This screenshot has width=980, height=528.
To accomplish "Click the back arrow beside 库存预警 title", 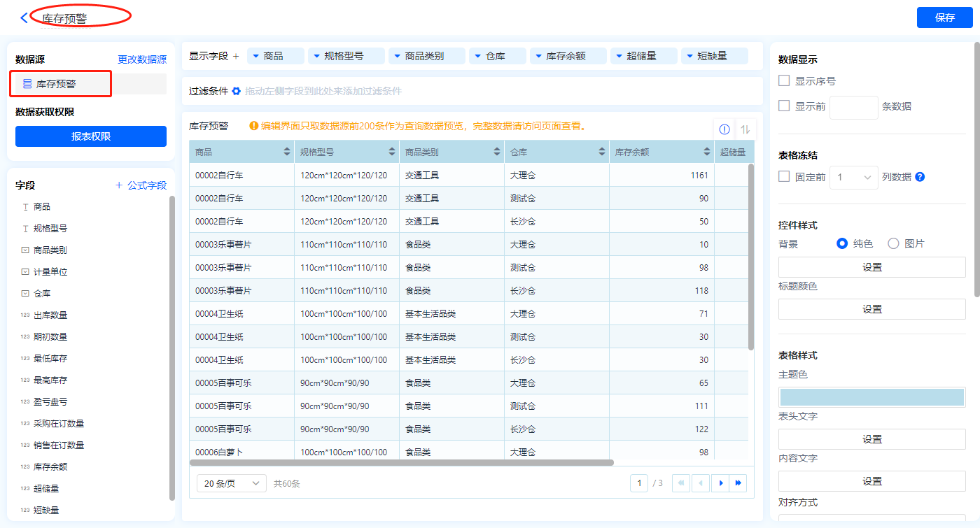I will tap(24, 18).
